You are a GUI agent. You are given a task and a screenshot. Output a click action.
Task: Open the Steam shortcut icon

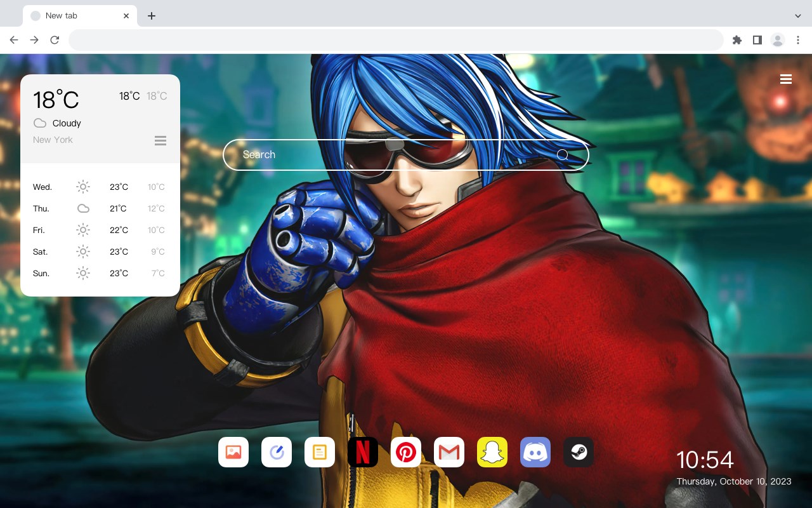pyautogui.click(x=579, y=452)
